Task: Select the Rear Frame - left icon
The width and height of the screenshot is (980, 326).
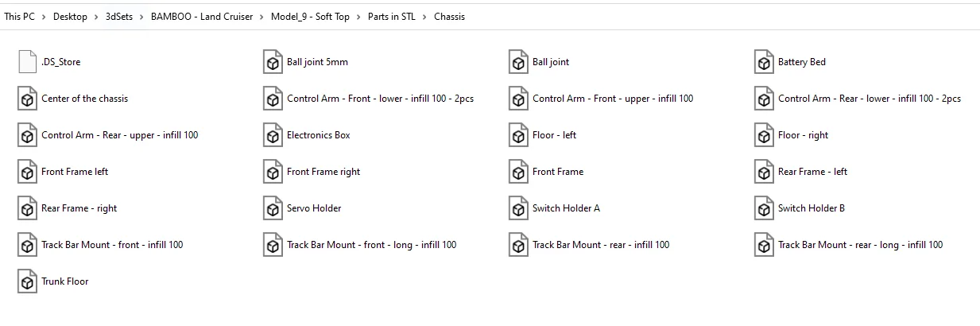Action: (764, 172)
